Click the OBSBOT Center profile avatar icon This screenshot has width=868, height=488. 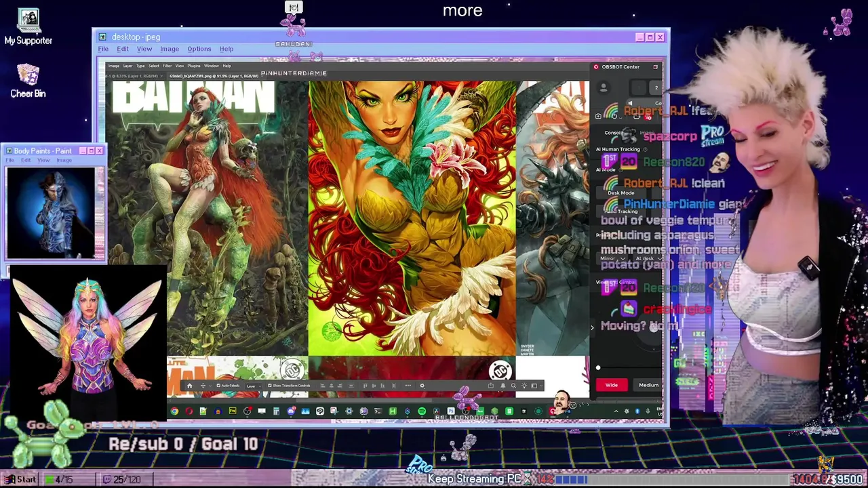click(x=604, y=87)
